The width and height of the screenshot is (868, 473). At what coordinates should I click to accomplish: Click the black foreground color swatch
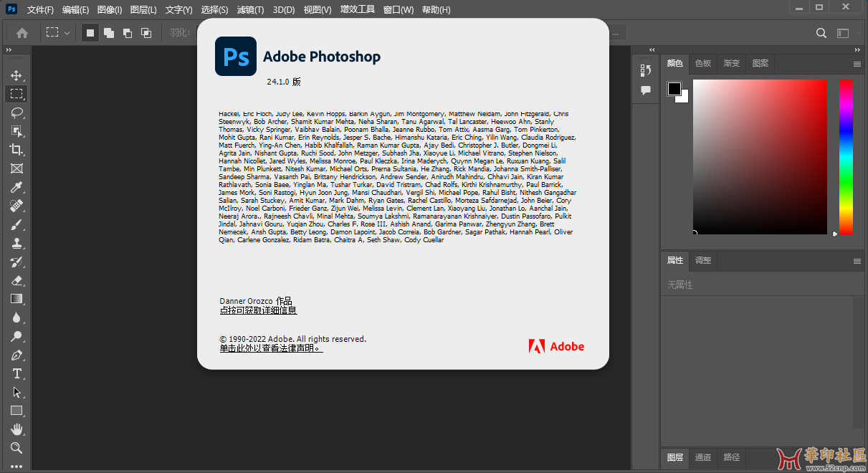coord(674,89)
